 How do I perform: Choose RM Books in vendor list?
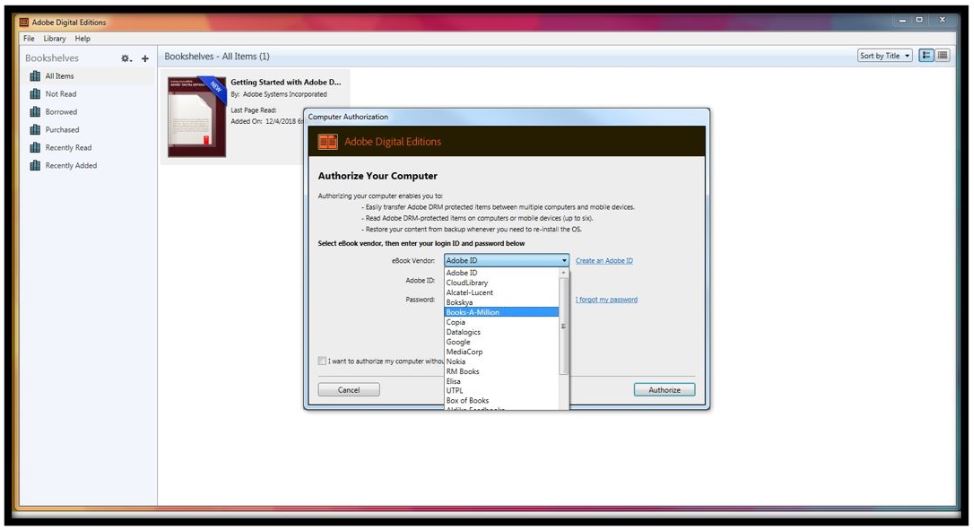502,372
